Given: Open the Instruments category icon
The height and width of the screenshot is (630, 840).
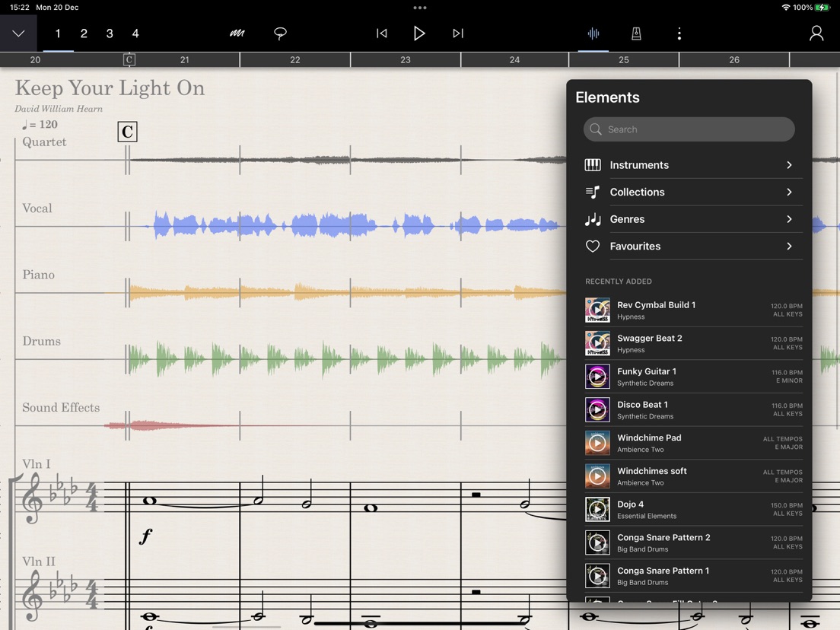Looking at the screenshot, I should click(x=593, y=164).
